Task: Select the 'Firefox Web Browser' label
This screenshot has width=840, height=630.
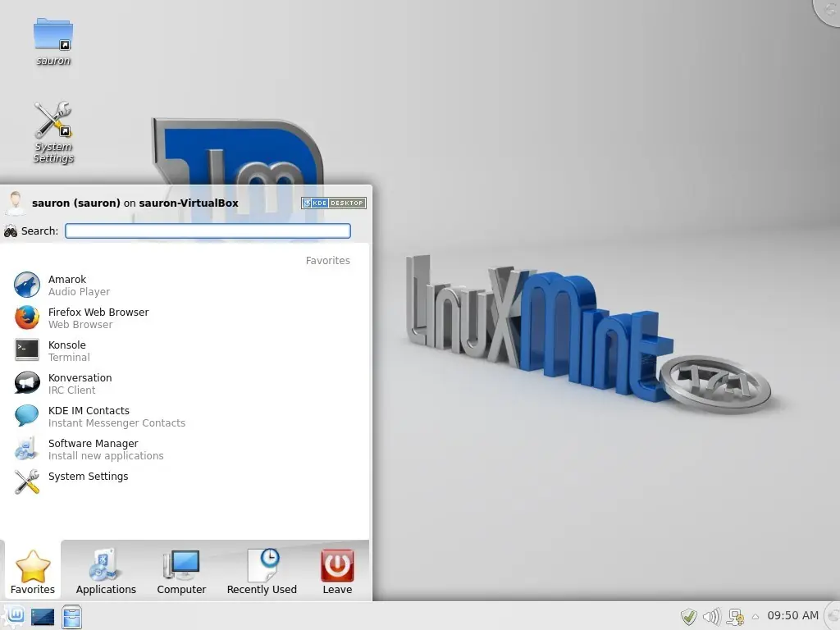Action: point(98,312)
